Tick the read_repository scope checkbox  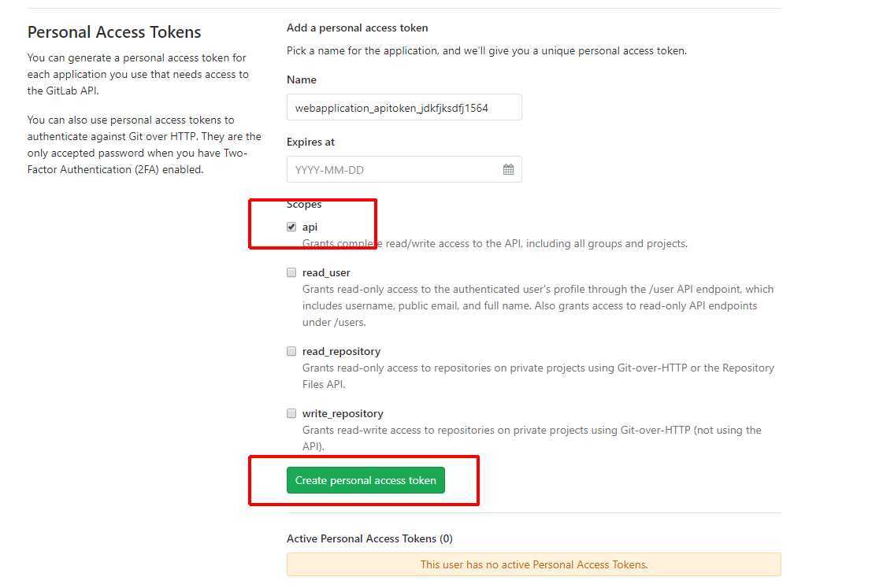click(x=291, y=351)
